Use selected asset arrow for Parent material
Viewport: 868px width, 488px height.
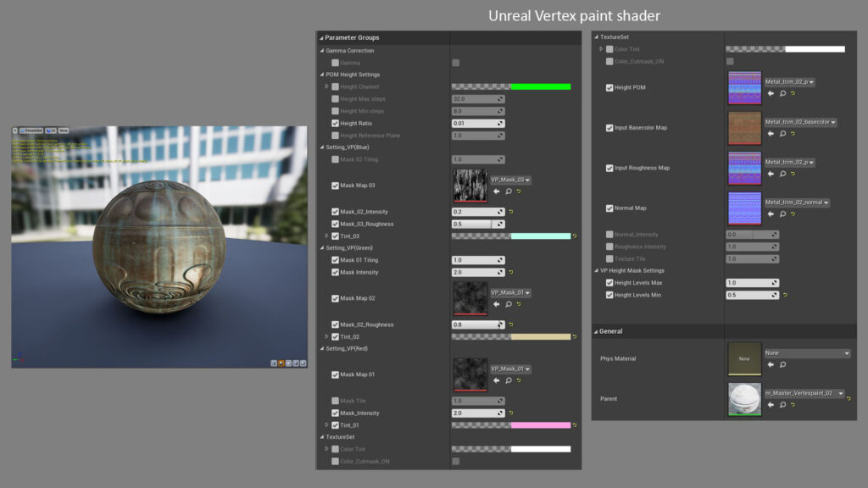pos(771,405)
